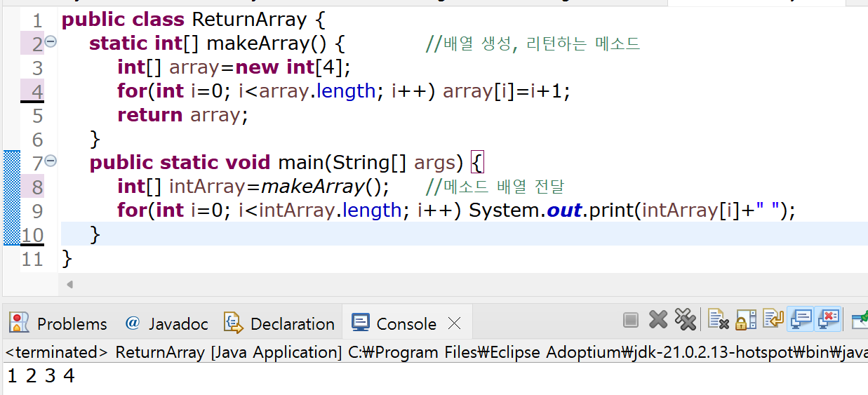
Task: Click the Terminate button in Console toolbar
Action: coord(631,321)
